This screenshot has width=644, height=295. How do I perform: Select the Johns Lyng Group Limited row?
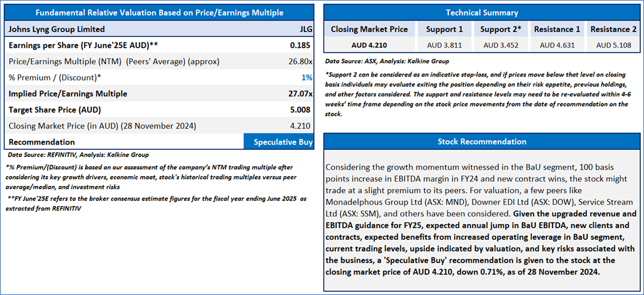tap(160, 29)
